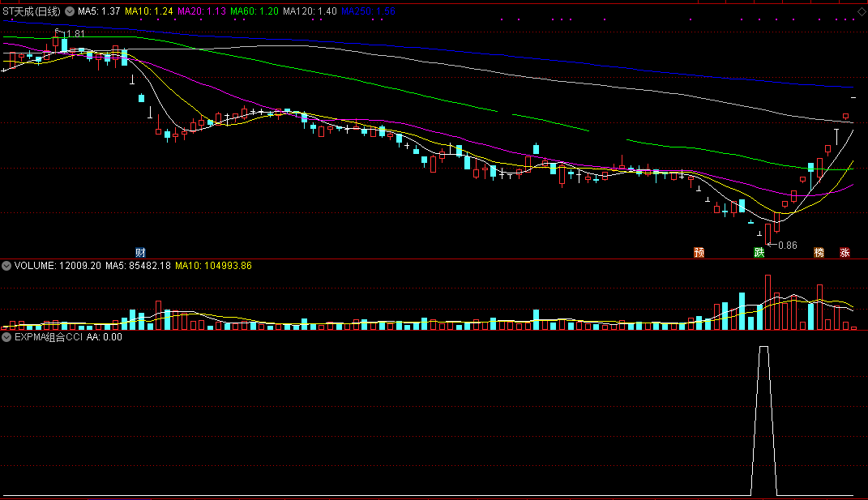Click the white spike peak in EXPMA组合CCI panel
Viewport: 868px width, 500px height.
point(764,347)
